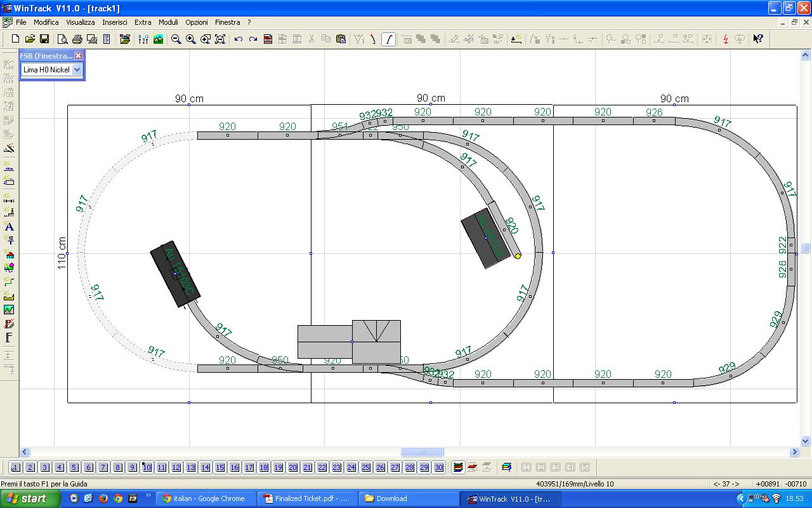Open the Extra menu
This screenshot has width=812, height=508.
143,22
